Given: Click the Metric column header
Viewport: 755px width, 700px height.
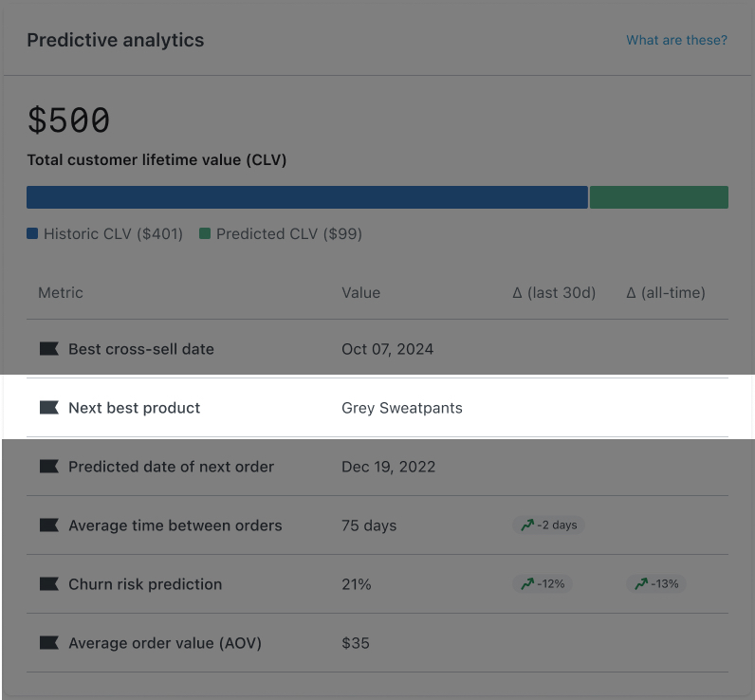Looking at the screenshot, I should (61, 293).
